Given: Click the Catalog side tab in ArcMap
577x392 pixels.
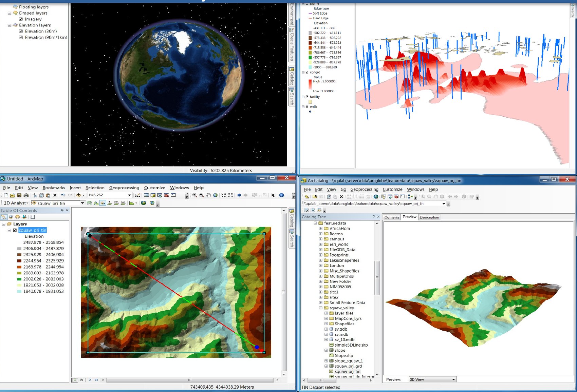Looking at the screenshot, I should 292,218.
